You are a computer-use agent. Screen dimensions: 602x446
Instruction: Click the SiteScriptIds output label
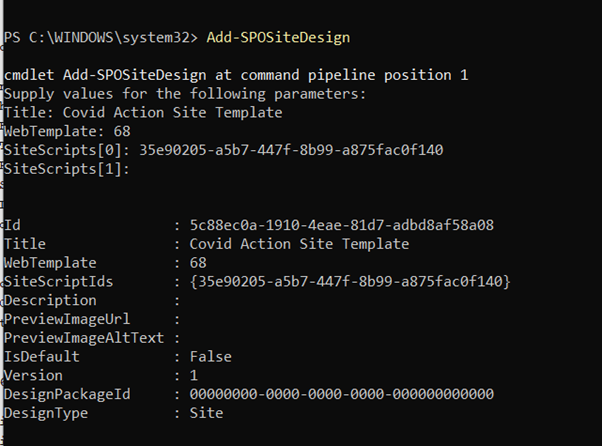pyautogui.click(x=58, y=282)
